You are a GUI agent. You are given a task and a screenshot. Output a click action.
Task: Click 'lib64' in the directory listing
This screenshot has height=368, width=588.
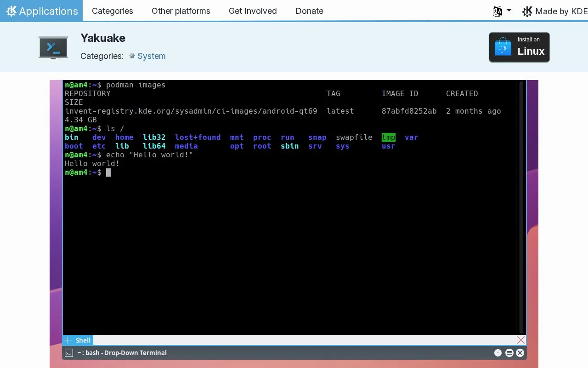pyautogui.click(x=154, y=146)
